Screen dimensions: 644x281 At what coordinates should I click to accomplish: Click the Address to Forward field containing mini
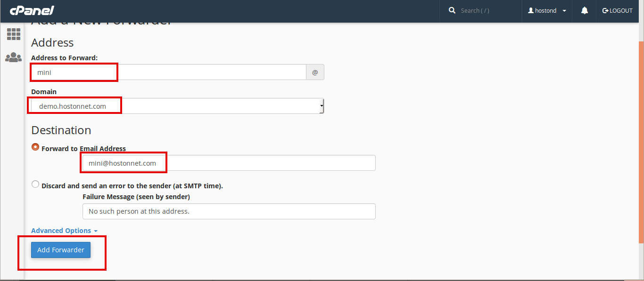pos(169,72)
